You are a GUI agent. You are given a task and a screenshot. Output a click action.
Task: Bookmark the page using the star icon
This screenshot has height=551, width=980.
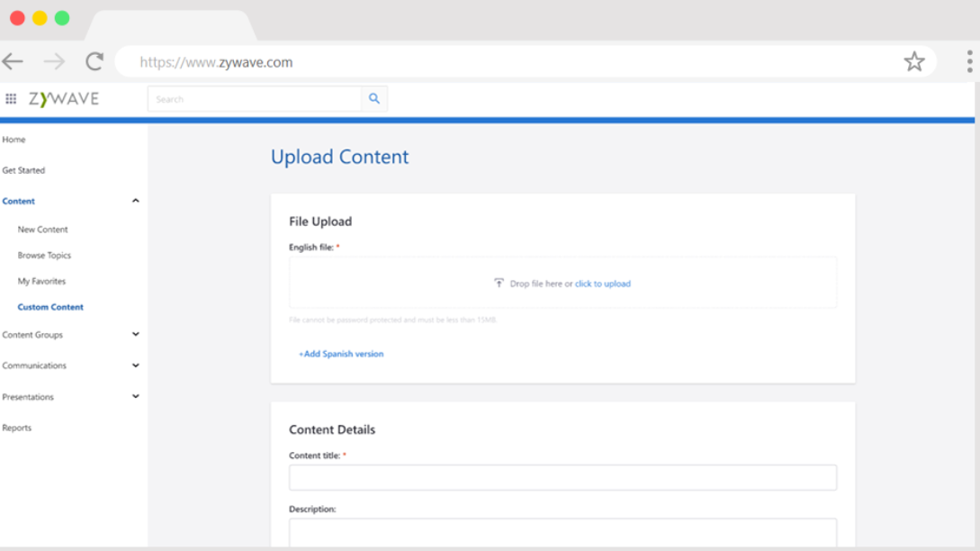tap(914, 61)
